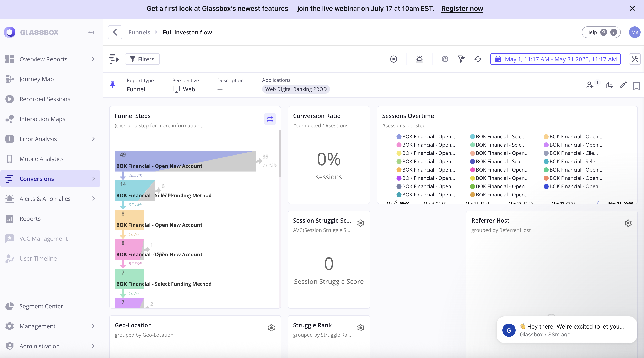Select the Select Funding Method step with 14
Screen dimensions: 644x358
pos(135,190)
